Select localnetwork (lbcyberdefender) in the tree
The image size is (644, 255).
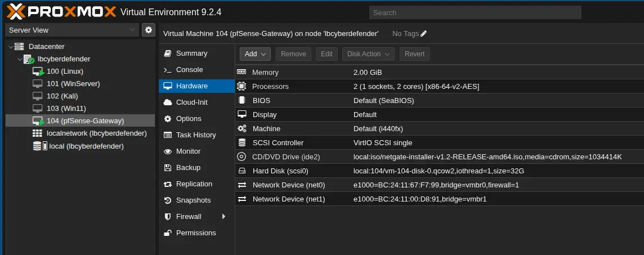pyautogui.click(x=80, y=133)
